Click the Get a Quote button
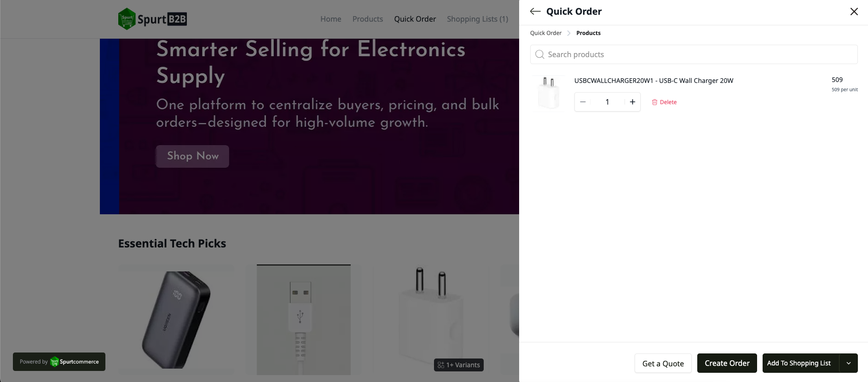 pyautogui.click(x=663, y=363)
